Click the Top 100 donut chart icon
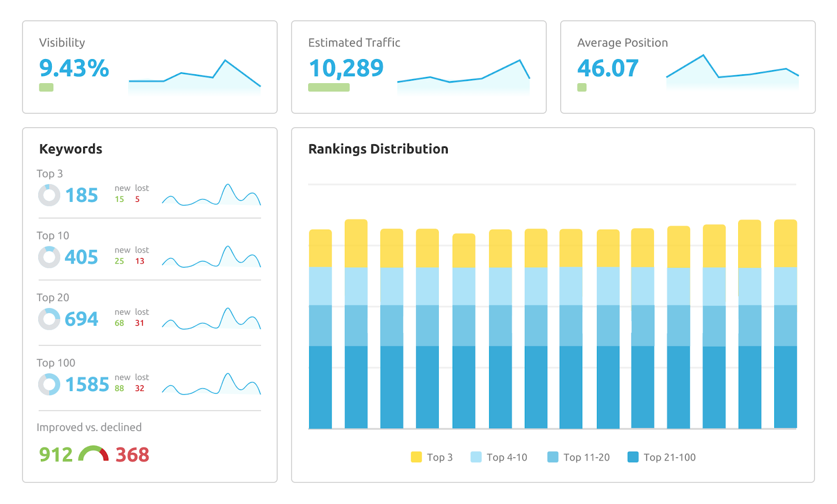The width and height of the screenshot is (837, 504). click(x=49, y=384)
